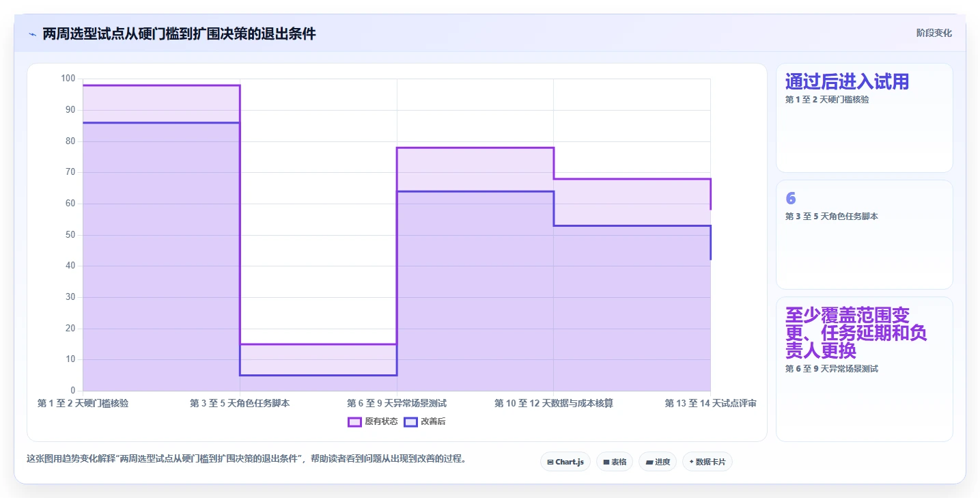The width and height of the screenshot is (980, 498).
Task: Click the 进度 tag chip
Action: click(658, 462)
